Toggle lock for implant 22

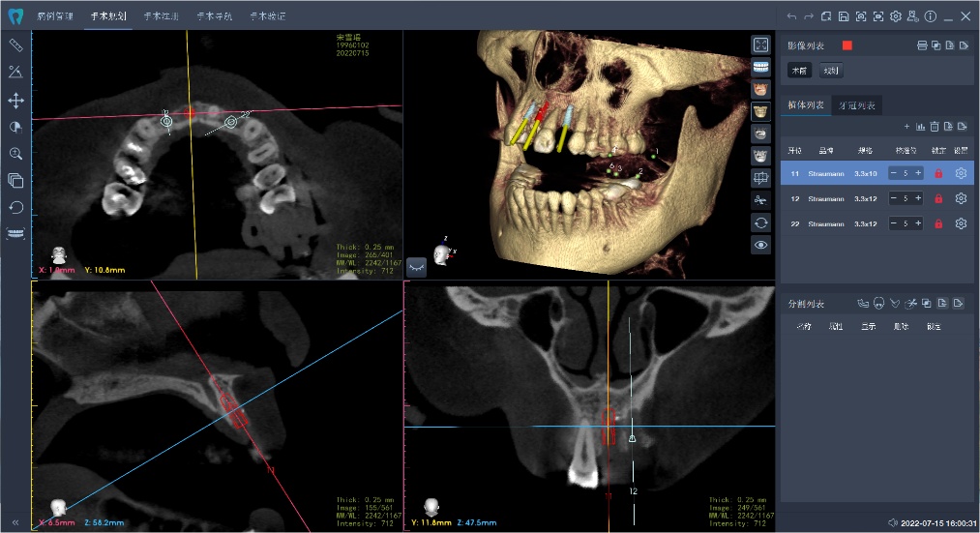[x=938, y=223]
